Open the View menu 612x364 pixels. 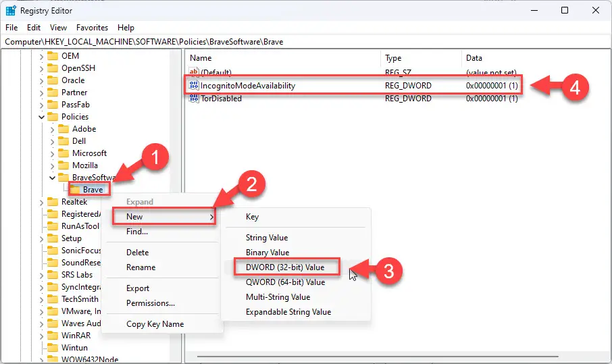click(58, 28)
